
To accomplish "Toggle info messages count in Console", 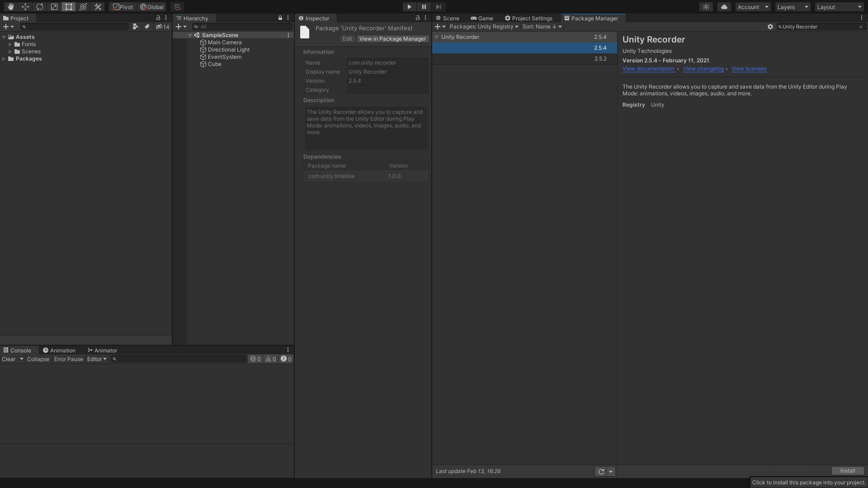I will click(x=255, y=359).
